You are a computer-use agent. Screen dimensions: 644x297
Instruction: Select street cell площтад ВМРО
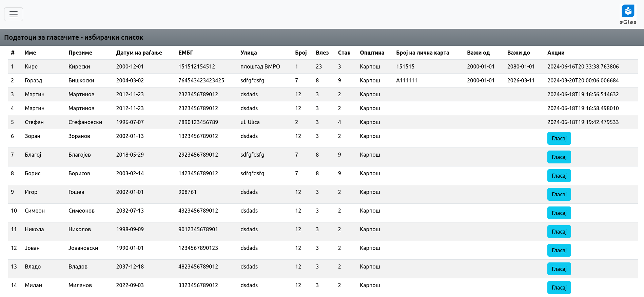point(260,66)
